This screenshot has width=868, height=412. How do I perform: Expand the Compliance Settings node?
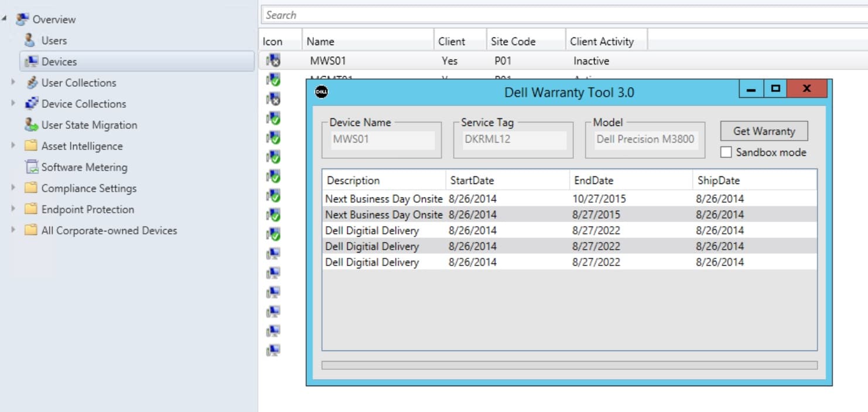tap(12, 188)
